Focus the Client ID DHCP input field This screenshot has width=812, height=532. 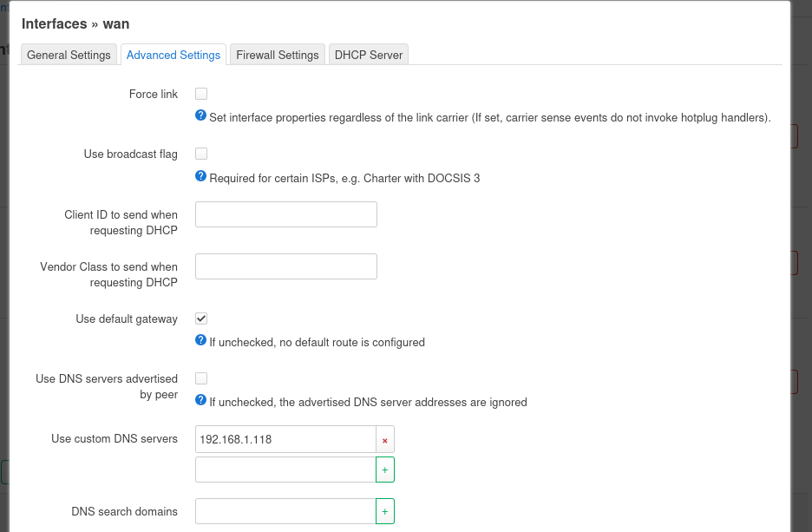pos(285,214)
